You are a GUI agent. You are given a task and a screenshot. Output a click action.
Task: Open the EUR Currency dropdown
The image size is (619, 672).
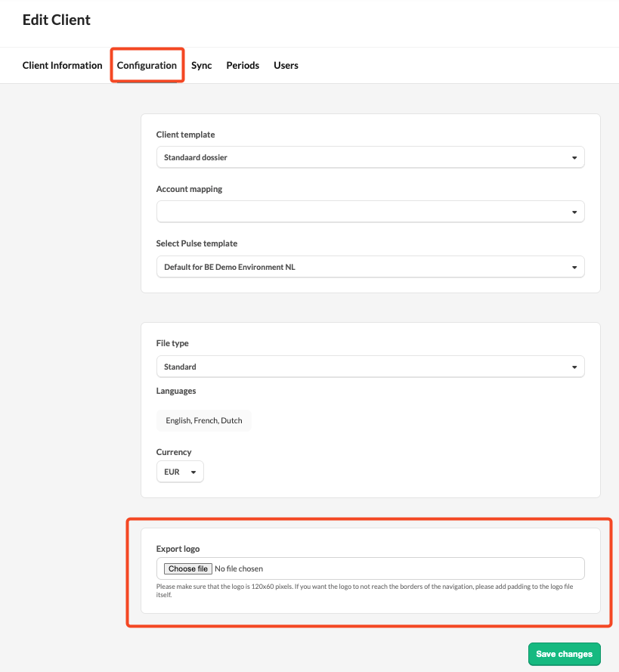(x=180, y=472)
